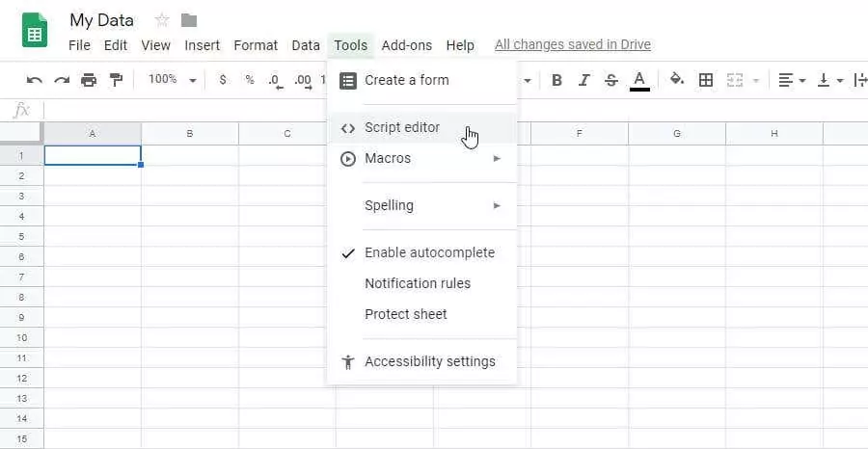
Task: Toggle strikethrough formatting
Action: point(611,80)
